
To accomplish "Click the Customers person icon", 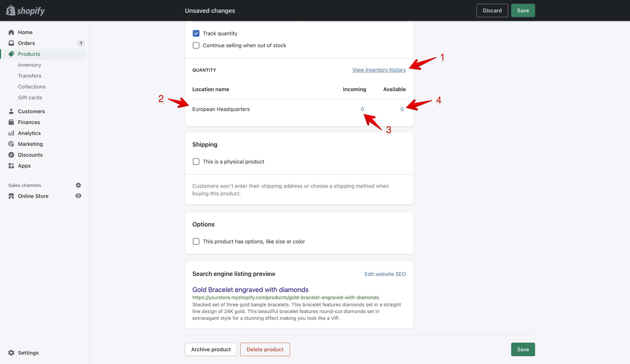I will click(x=11, y=111).
